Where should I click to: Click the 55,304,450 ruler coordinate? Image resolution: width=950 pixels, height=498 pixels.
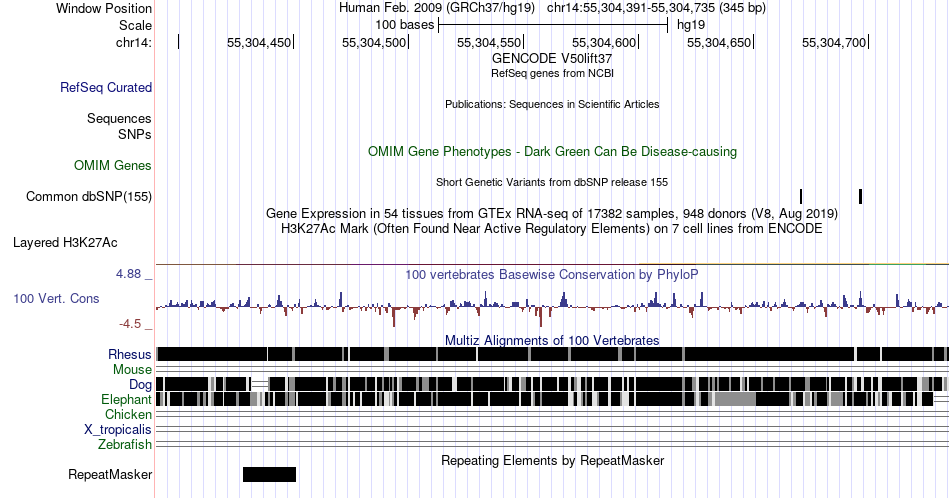click(x=259, y=42)
